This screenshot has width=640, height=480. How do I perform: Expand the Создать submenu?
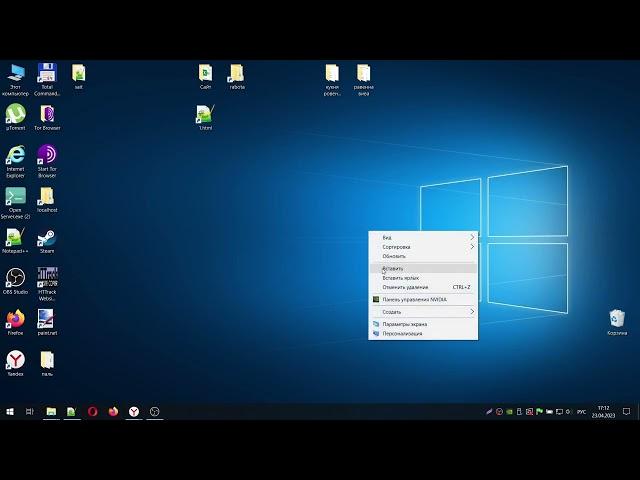click(423, 312)
